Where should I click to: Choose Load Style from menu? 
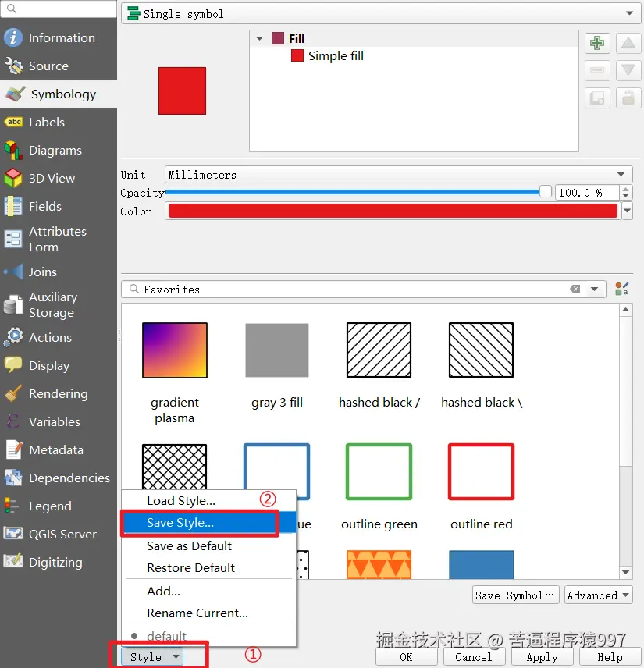pos(208,500)
